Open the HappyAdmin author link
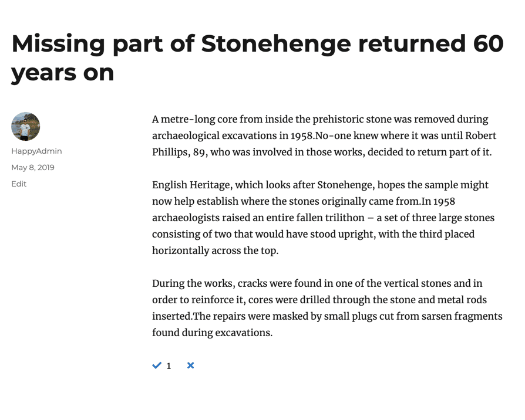Image resolution: width=525 pixels, height=420 pixels. point(36,151)
